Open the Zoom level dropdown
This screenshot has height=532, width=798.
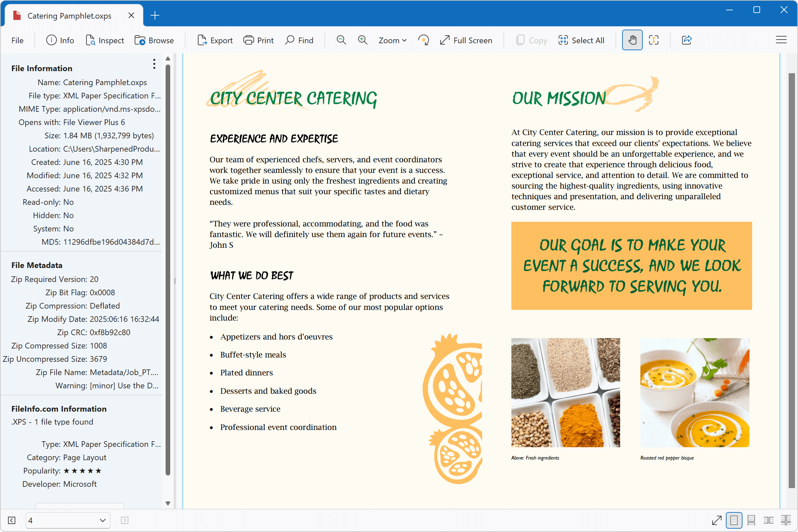tap(393, 40)
